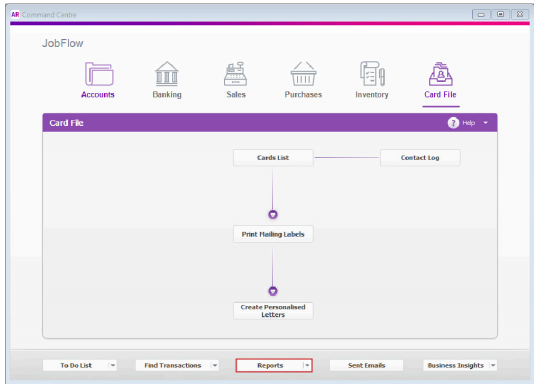Switch to the Purchases tab label
The image size is (534, 384).
point(303,95)
